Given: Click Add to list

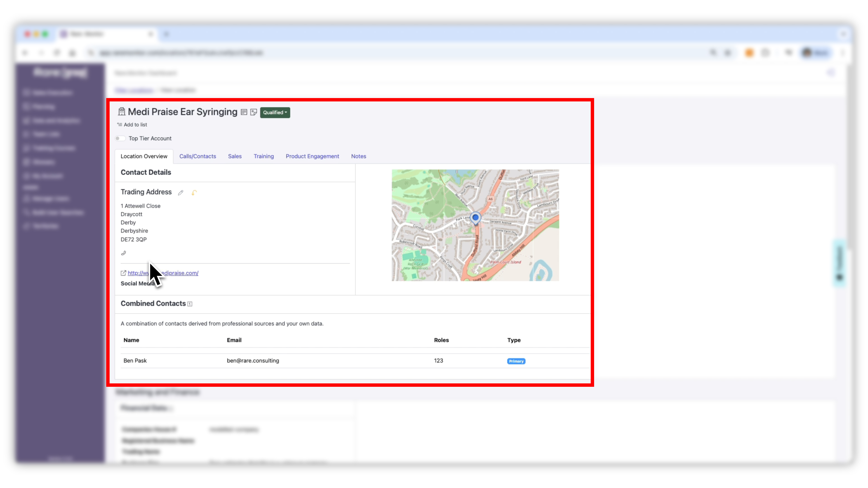Looking at the screenshot, I should 132,125.
